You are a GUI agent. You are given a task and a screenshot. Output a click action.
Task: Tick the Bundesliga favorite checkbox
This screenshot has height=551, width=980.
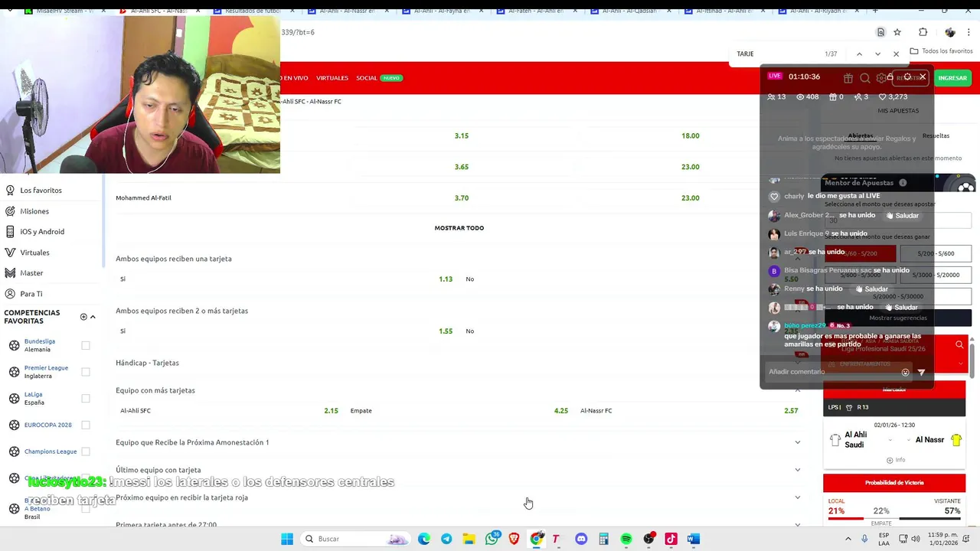86,345
